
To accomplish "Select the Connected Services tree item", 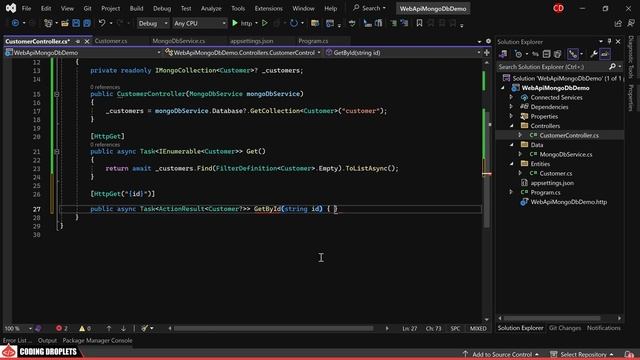I will point(556,97).
